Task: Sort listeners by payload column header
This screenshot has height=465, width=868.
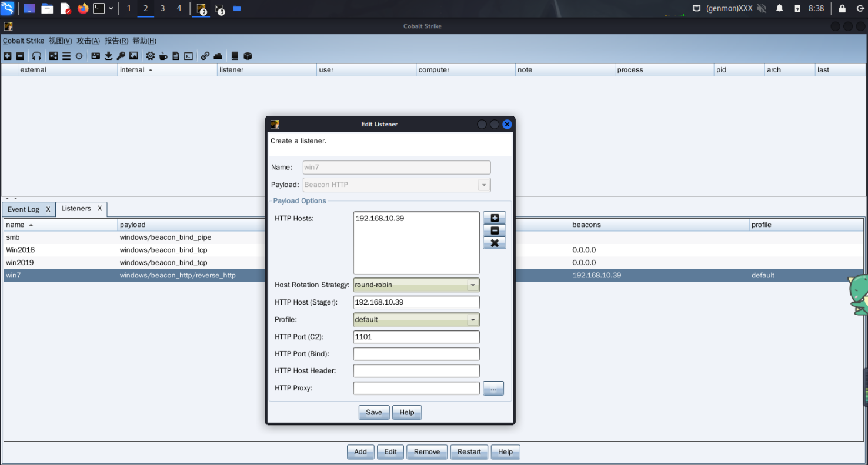Action: 191,225
